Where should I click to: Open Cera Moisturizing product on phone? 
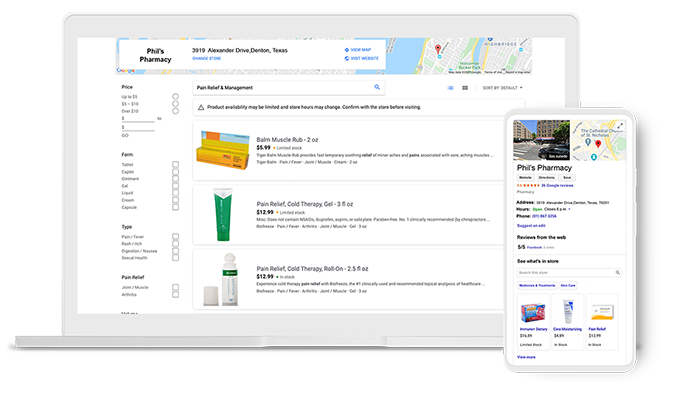[x=567, y=322]
